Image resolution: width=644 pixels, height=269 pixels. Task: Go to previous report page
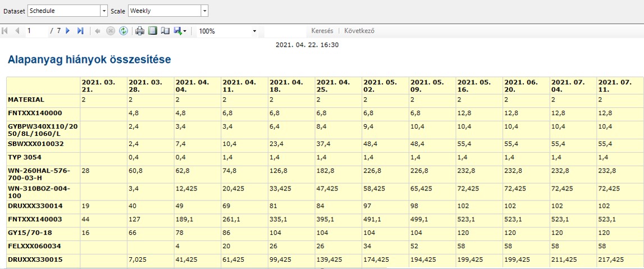pos(17,31)
